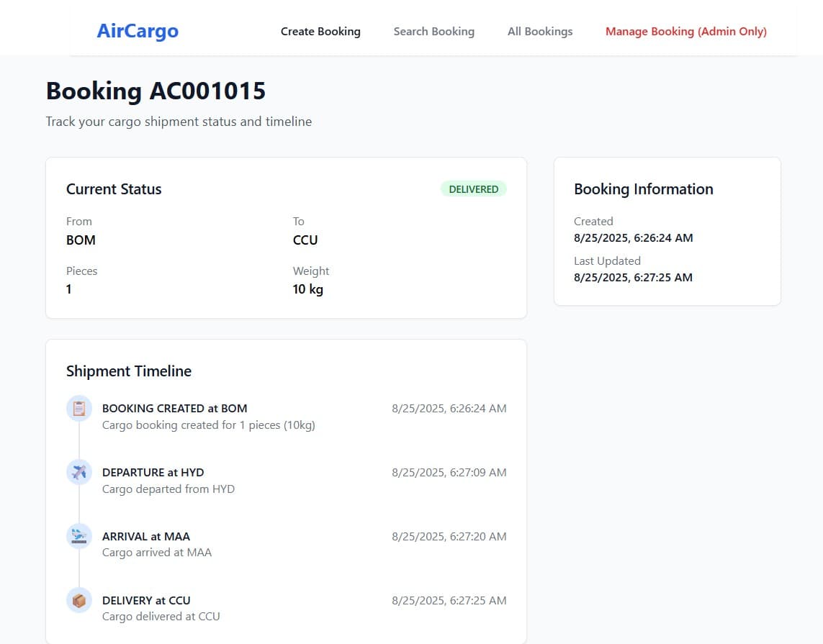The width and height of the screenshot is (823, 644).
Task: Click the Shipment Timeline heading
Action: click(x=129, y=371)
